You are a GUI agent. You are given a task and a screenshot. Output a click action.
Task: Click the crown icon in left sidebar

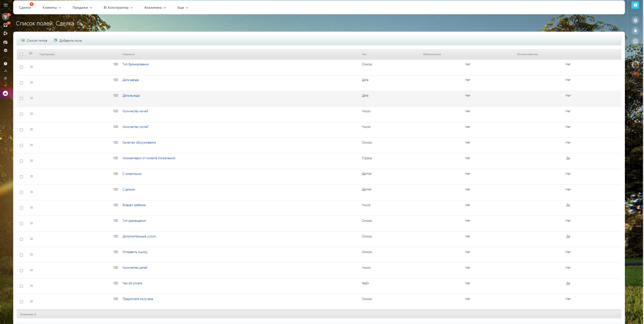click(6, 93)
